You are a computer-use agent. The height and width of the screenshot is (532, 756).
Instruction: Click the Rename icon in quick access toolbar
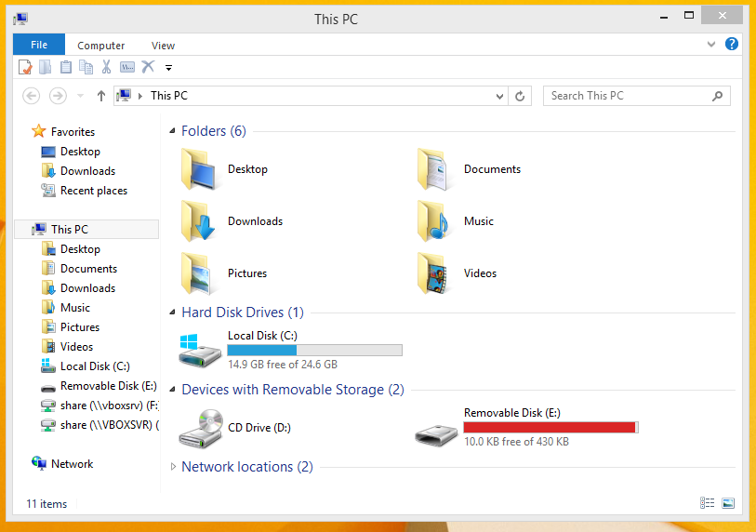click(127, 67)
